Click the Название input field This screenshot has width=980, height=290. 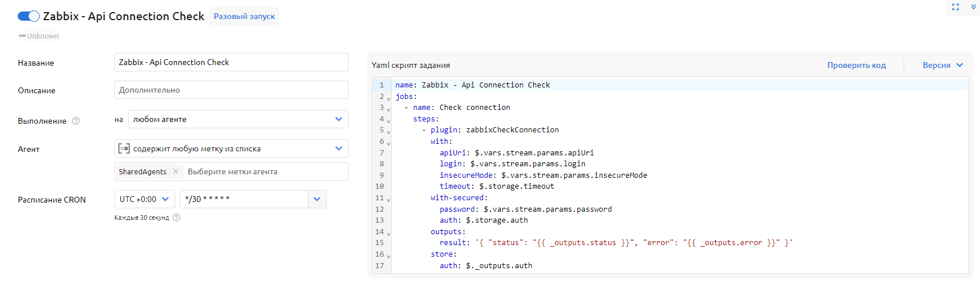[x=231, y=62]
